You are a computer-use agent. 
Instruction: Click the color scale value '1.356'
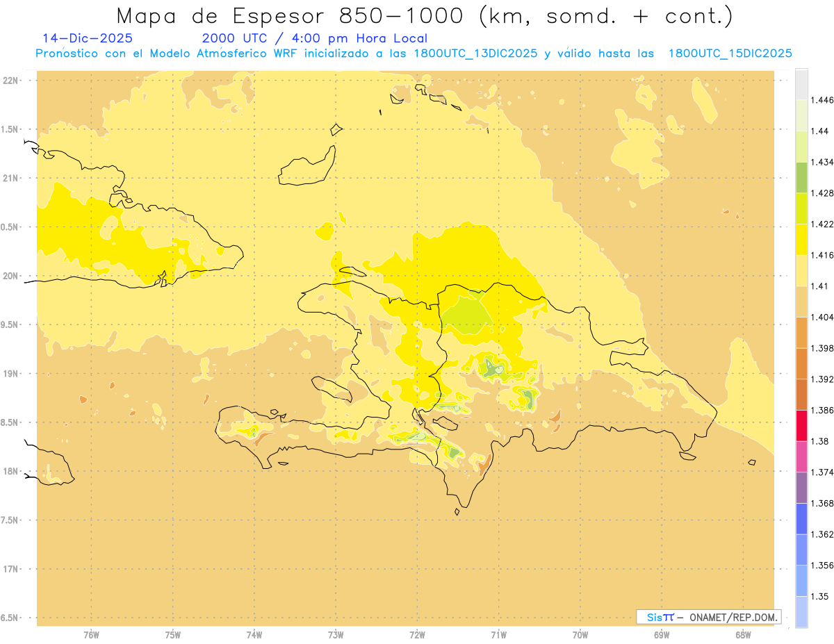coord(824,565)
